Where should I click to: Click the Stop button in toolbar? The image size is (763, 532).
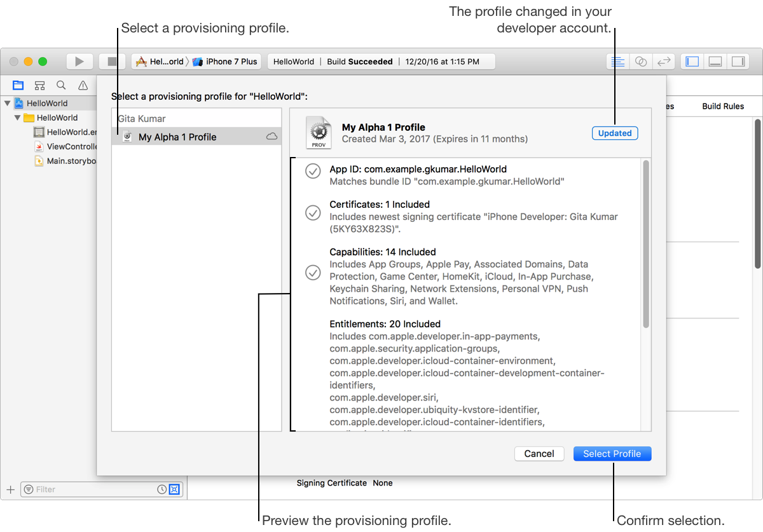tap(112, 62)
